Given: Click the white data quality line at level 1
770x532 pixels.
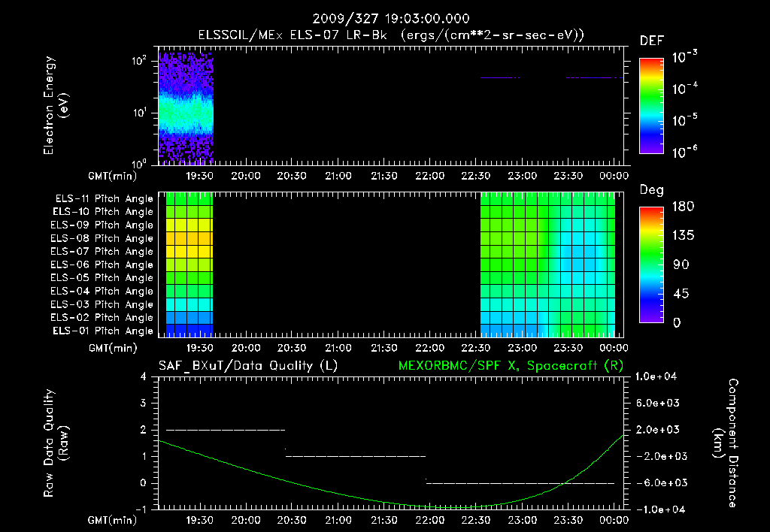Looking at the screenshot, I should click(x=356, y=456).
